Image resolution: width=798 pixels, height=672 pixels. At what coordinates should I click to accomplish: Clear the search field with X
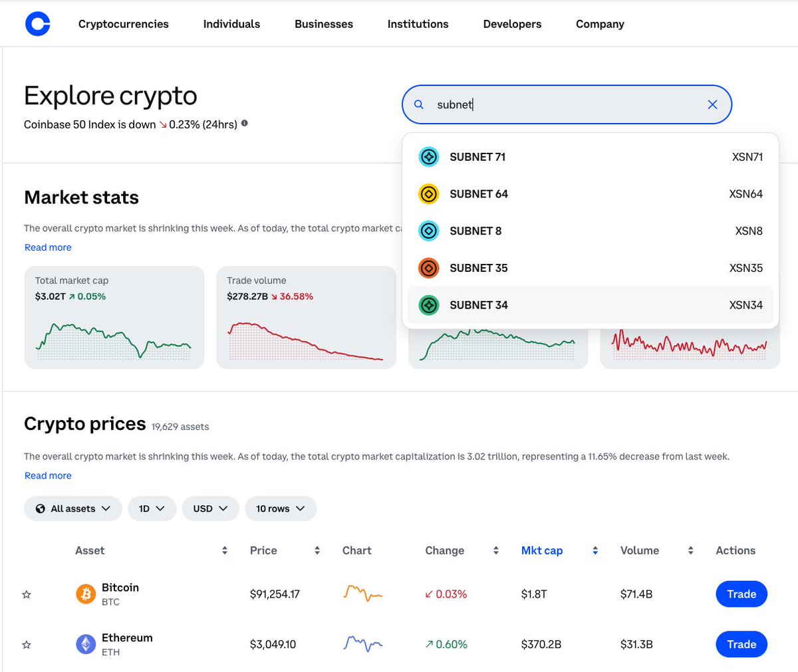712,104
